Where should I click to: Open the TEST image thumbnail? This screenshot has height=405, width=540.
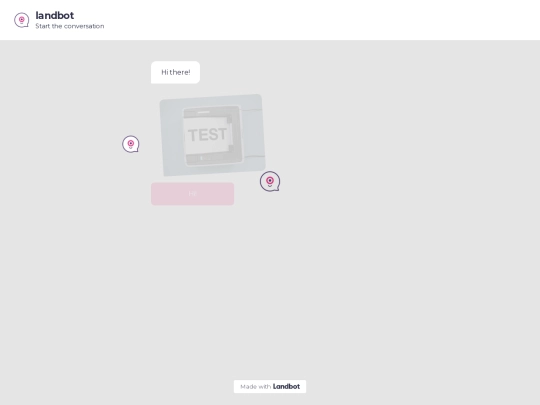tap(212, 135)
